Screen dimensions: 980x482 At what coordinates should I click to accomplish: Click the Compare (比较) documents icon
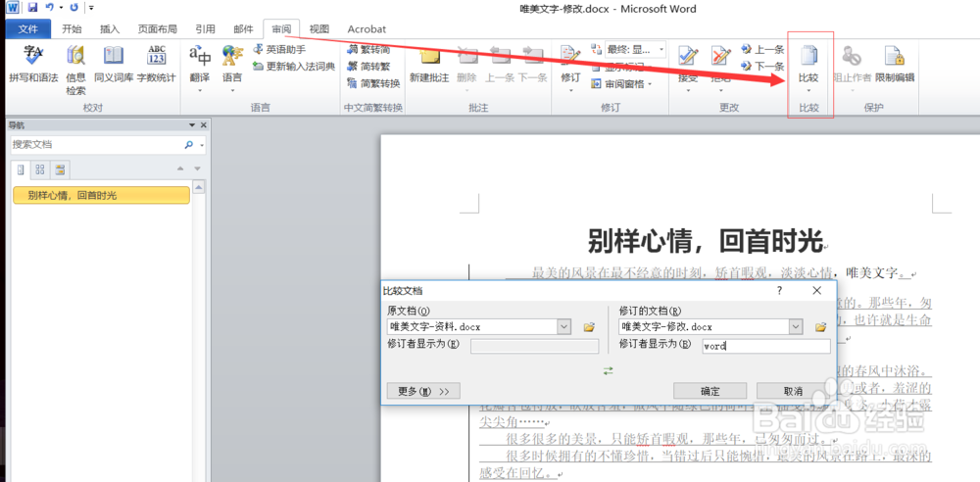[808, 56]
